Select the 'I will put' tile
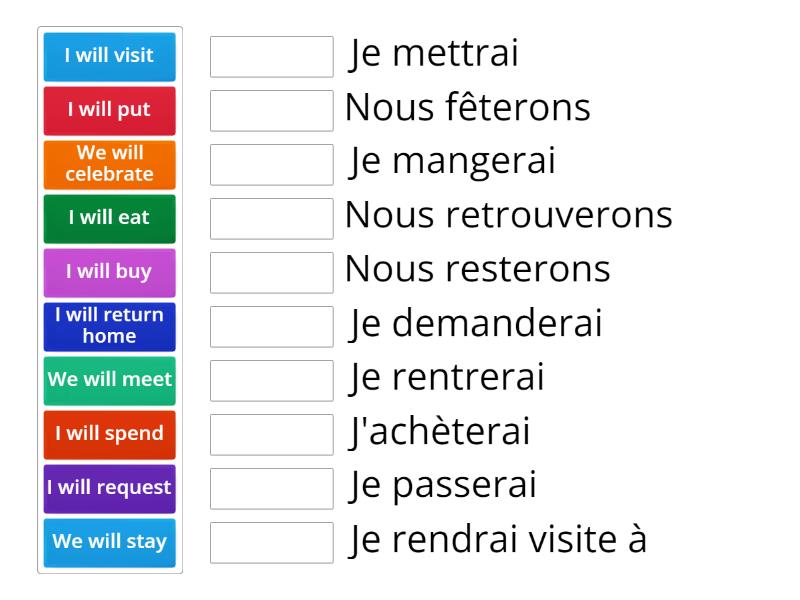800x600 pixels. coord(109,111)
